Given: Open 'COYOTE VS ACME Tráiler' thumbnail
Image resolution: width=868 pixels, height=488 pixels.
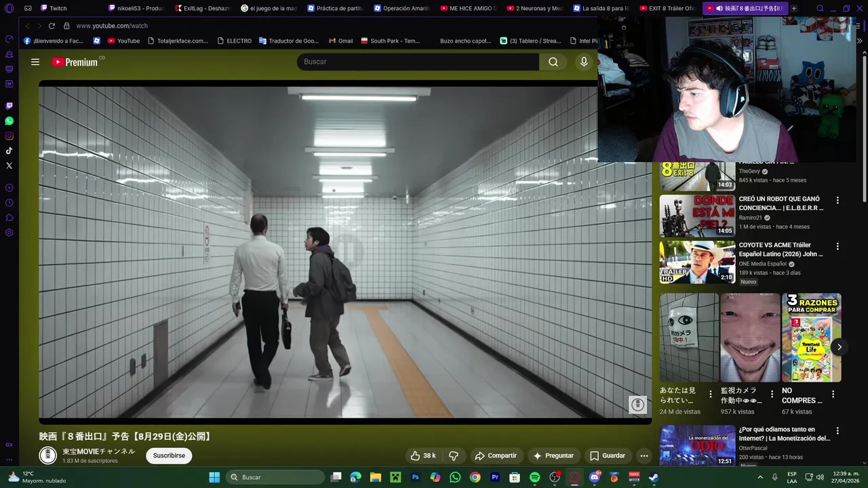Looking at the screenshot, I should click(697, 262).
